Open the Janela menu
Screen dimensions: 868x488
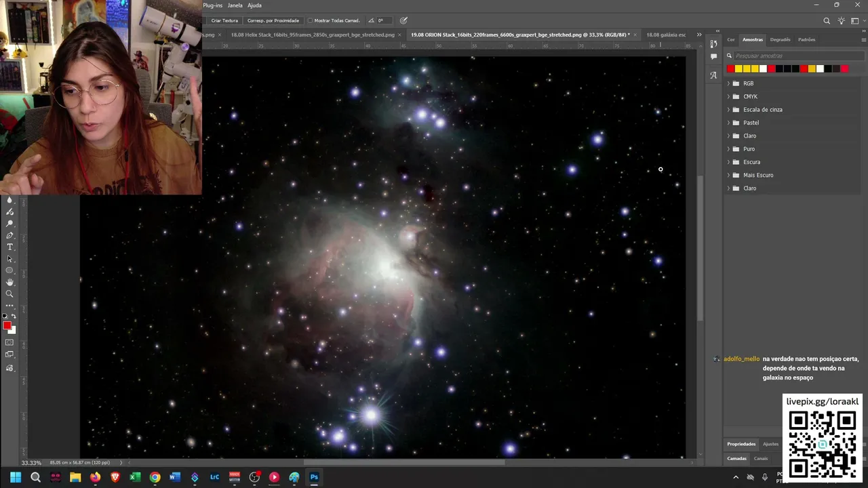click(x=235, y=5)
